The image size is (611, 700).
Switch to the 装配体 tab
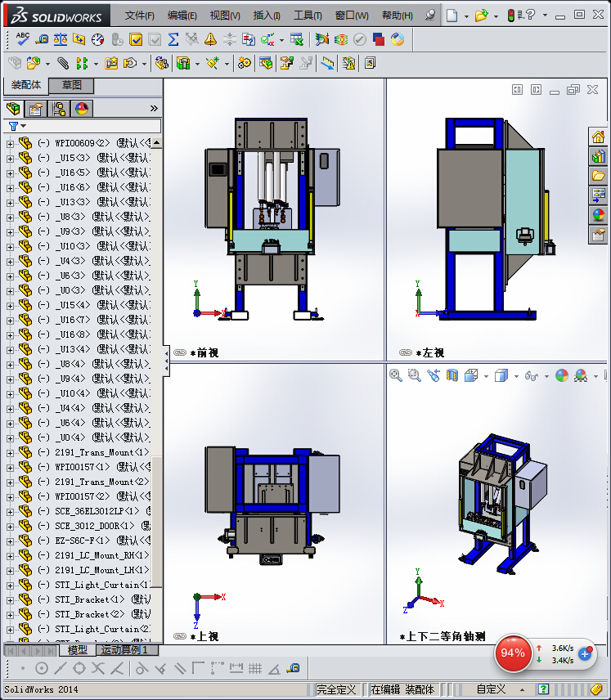pos(26,85)
